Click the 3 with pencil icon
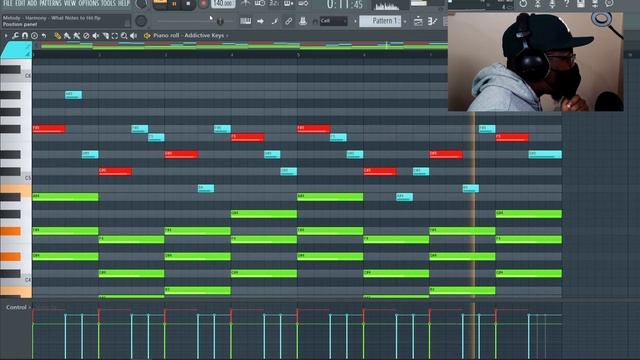Screen dimensions: 640x360 click(432, 21)
